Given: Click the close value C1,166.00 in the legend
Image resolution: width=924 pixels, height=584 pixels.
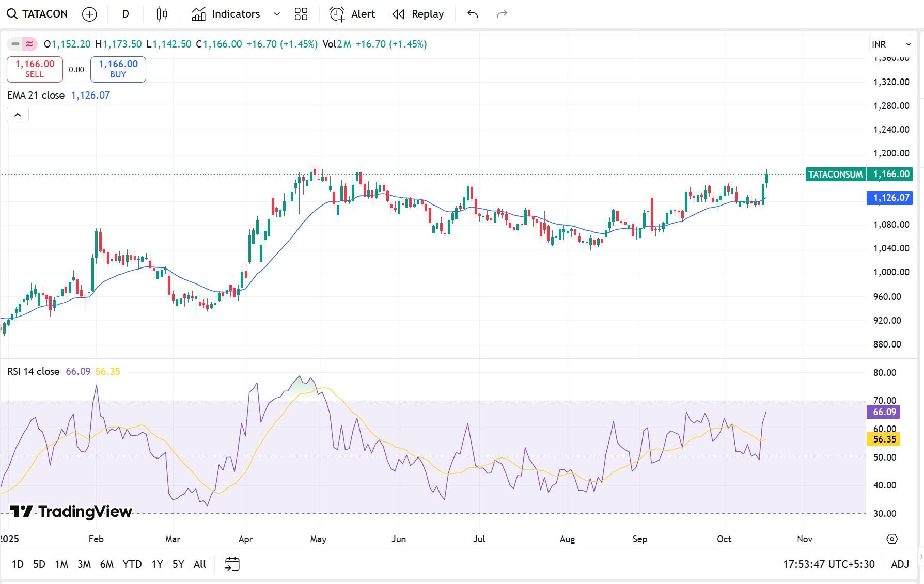Looking at the screenshot, I should point(219,44).
